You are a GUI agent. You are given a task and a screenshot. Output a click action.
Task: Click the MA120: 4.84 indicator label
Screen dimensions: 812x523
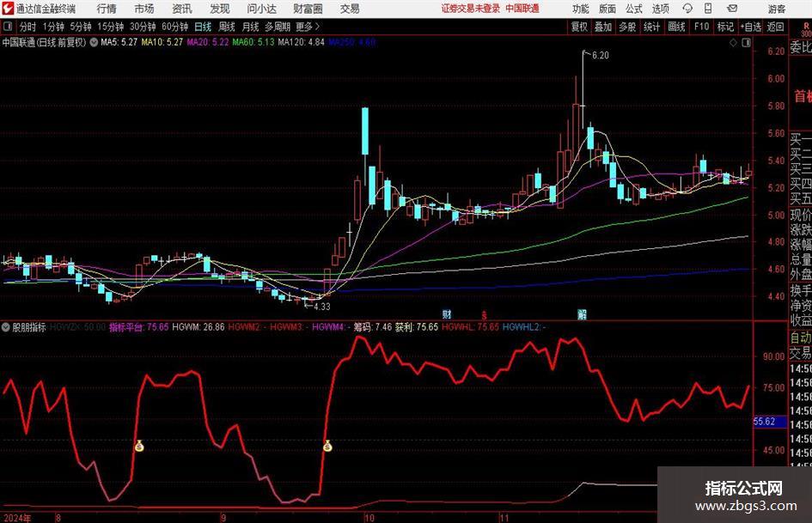pyautogui.click(x=302, y=42)
